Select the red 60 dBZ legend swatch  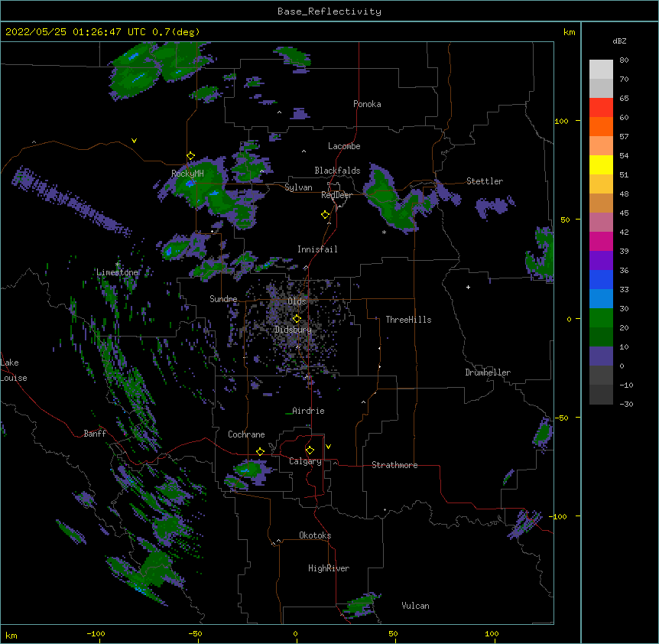(x=601, y=108)
